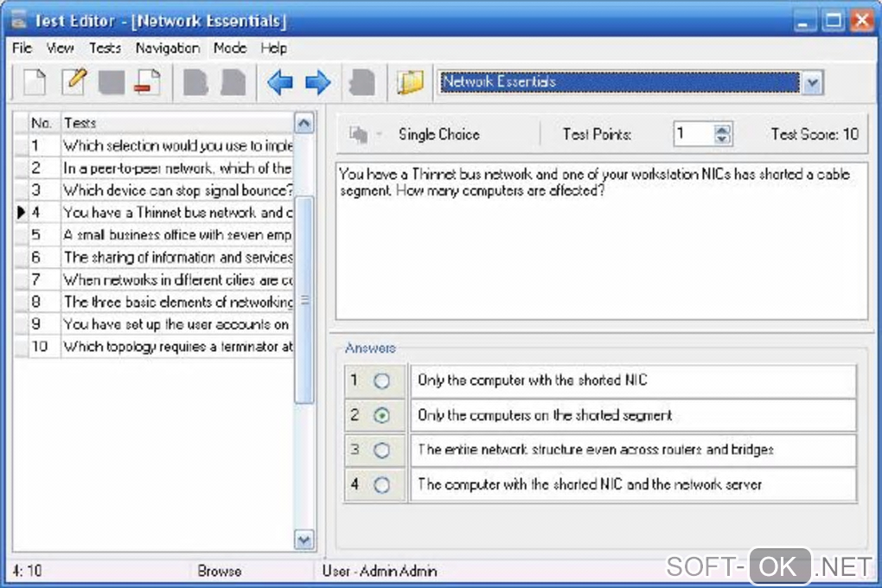Click 'User - Admin Admin' in status bar
The height and width of the screenshot is (588, 882).
(380, 571)
